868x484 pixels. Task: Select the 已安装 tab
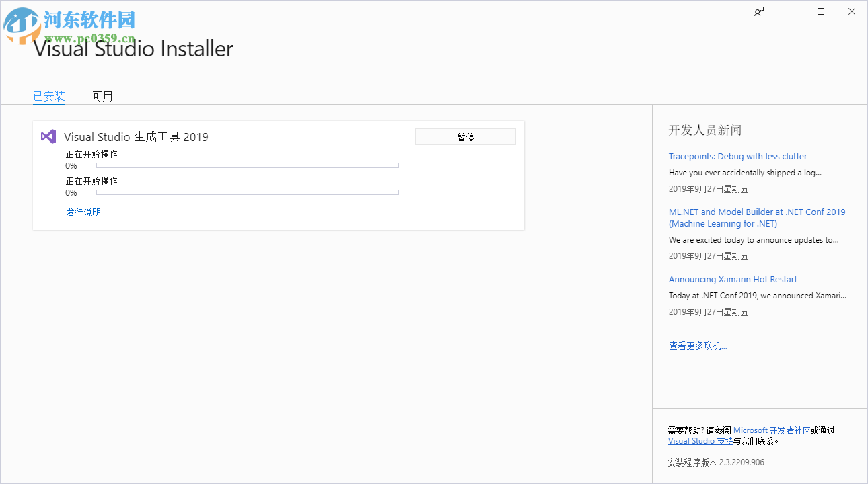click(x=48, y=95)
